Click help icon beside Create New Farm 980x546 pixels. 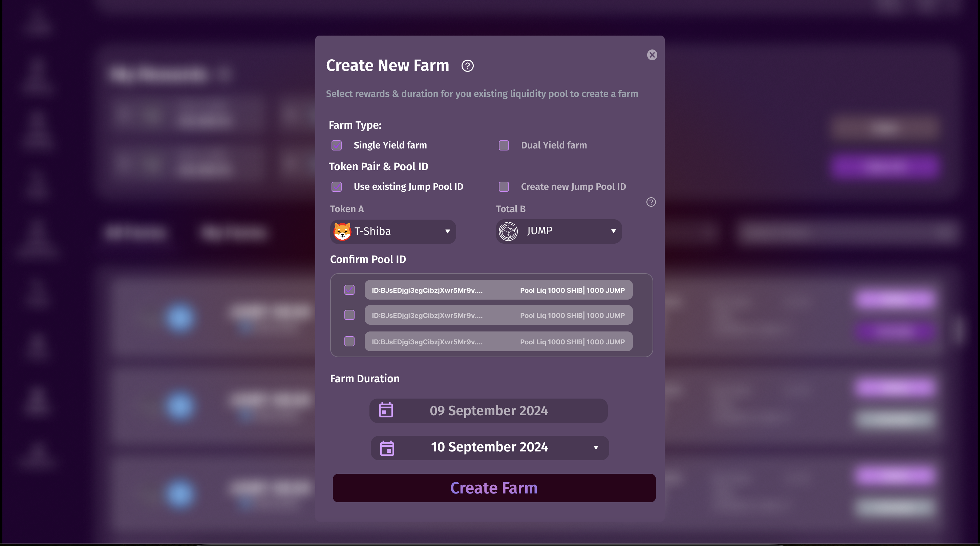(x=467, y=66)
